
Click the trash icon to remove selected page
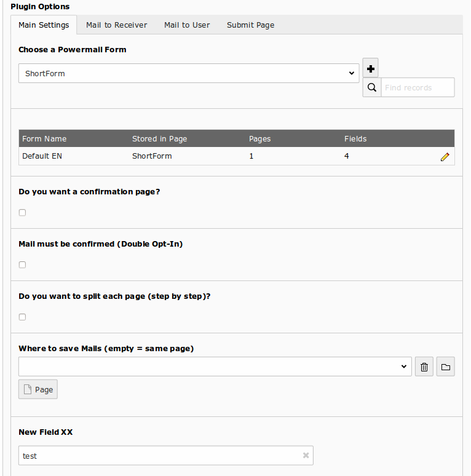click(x=424, y=367)
